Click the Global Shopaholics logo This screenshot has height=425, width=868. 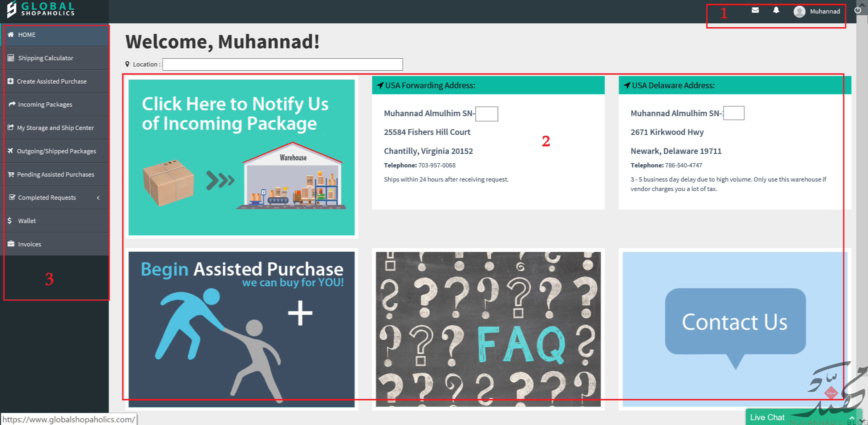[40, 9]
